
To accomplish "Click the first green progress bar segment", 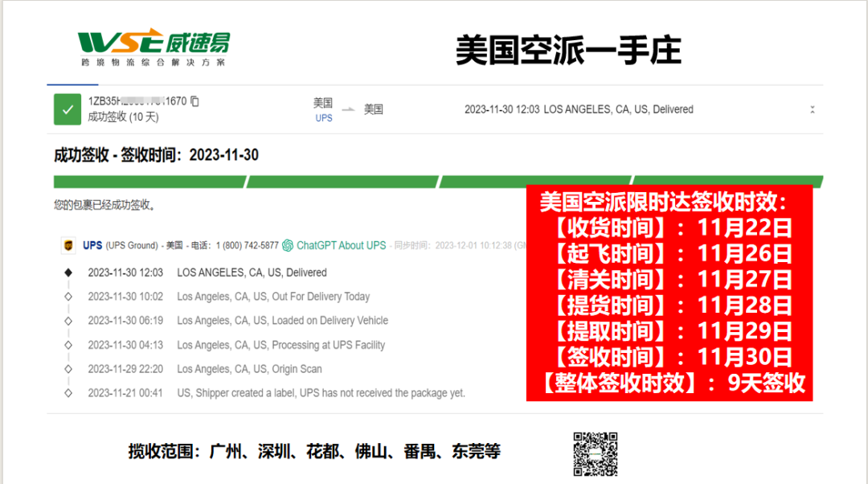I will 149,182.
